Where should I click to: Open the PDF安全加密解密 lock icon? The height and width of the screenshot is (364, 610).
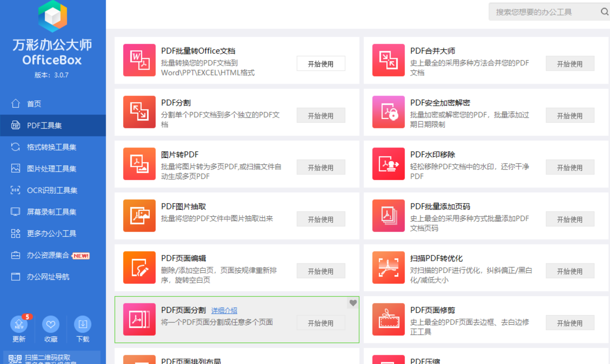pos(388,112)
